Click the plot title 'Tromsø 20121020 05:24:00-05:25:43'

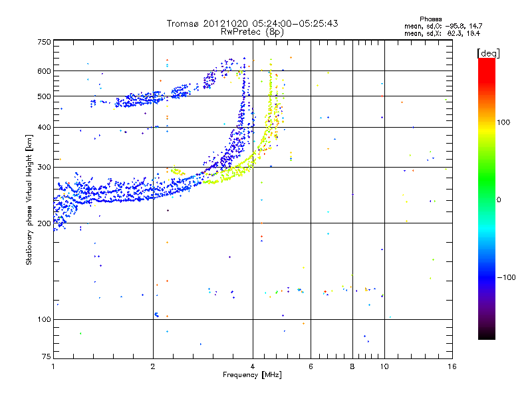[252, 23]
